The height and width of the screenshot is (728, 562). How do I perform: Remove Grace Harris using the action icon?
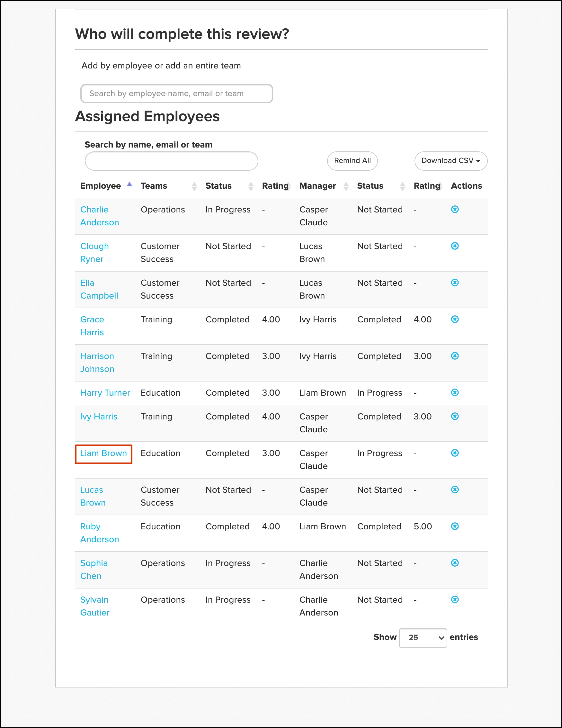455,319
